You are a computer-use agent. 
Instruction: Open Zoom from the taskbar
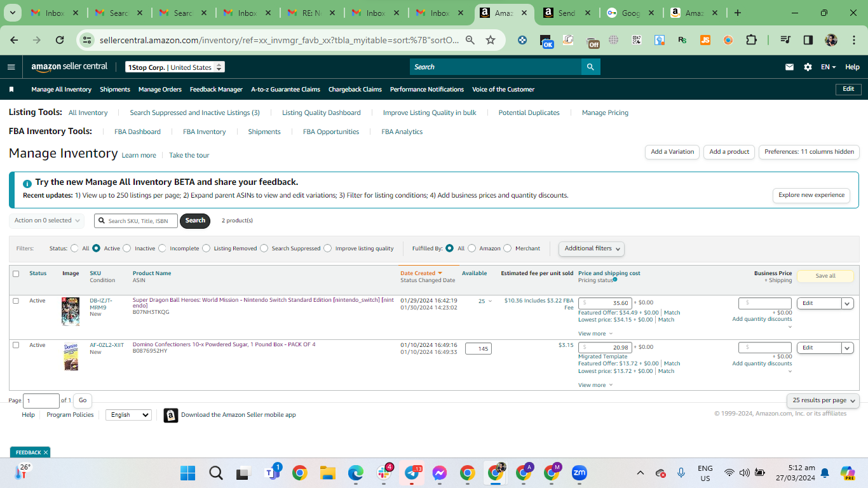(579, 473)
